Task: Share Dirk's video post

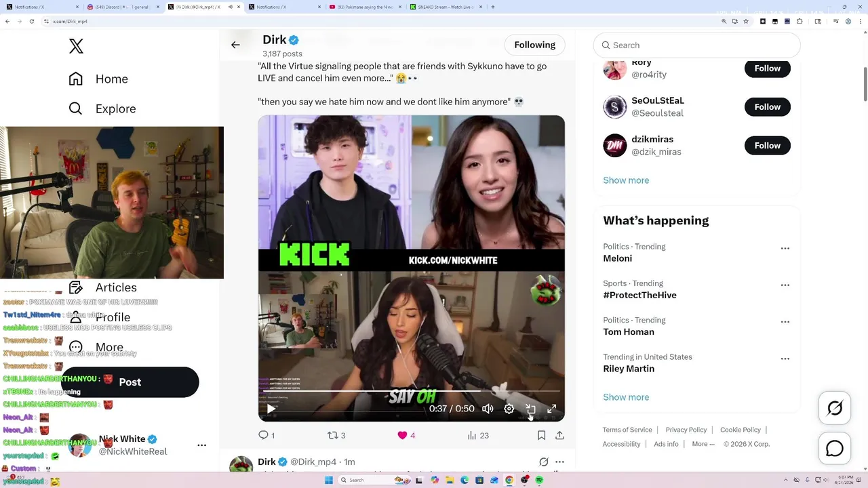Action: (559, 435)
